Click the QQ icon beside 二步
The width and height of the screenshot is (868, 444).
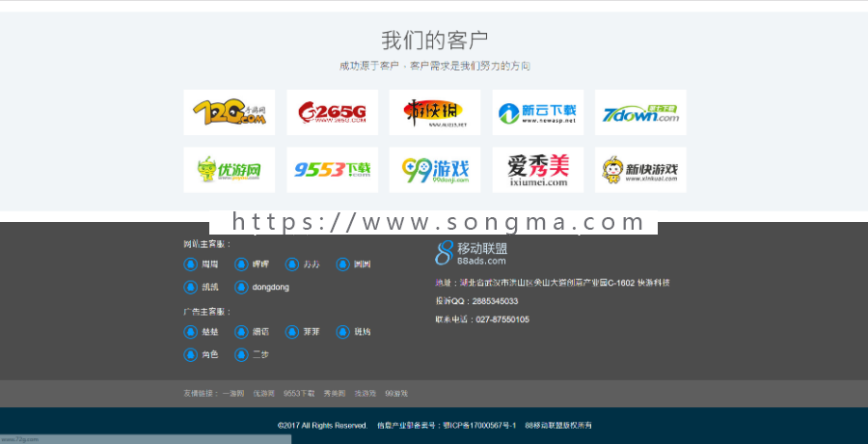pos(241,355)
